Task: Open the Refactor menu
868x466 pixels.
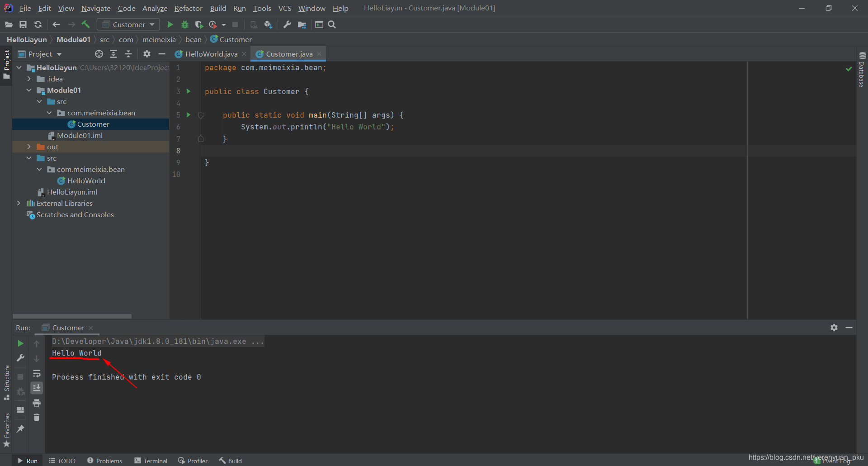Action: point(189,8)
